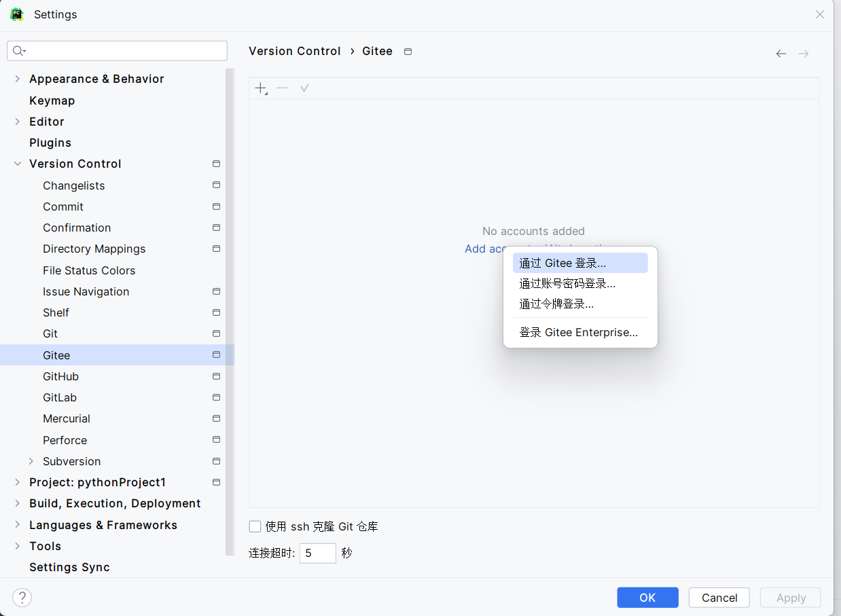Click project settings icon next to Version Control
The image size is (841, 616).
(x=216, y=164)
